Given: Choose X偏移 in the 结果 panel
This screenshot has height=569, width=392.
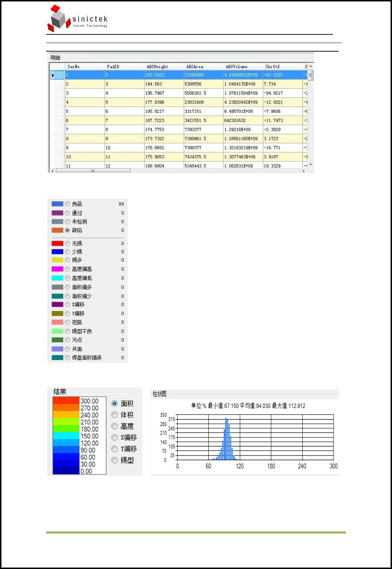Looking at the screenshot, I should coord(115,437).
